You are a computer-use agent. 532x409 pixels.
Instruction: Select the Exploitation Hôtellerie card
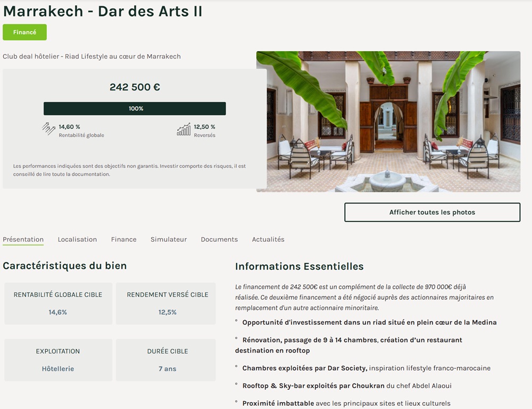(x=58, y=359)
